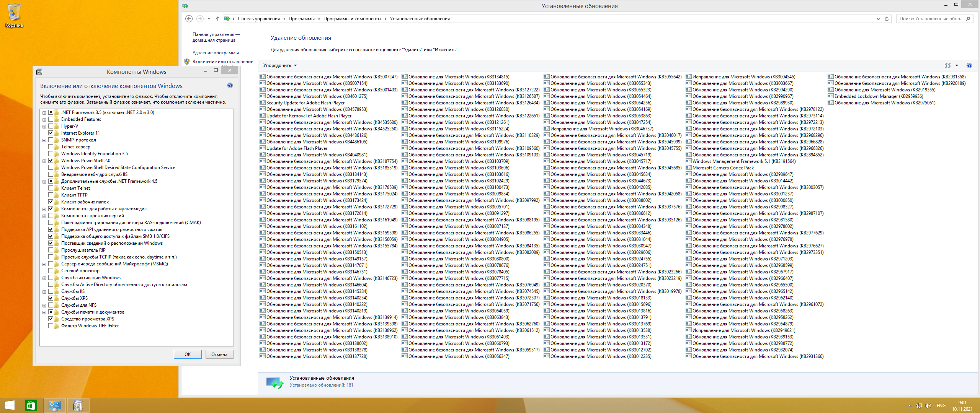Viewport: 980px width, 413px height.
Task: Click the Windows Start button
Action: (x=9, y=405)
